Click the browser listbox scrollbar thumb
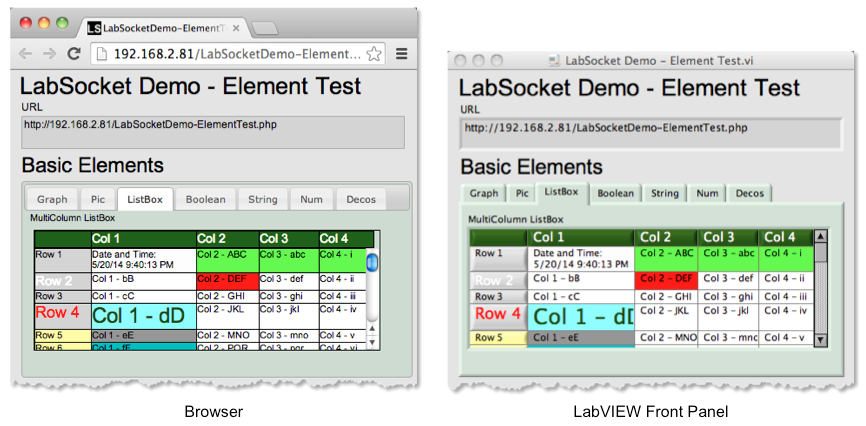This screenshot has width=866, height=426. coord(372,262)
